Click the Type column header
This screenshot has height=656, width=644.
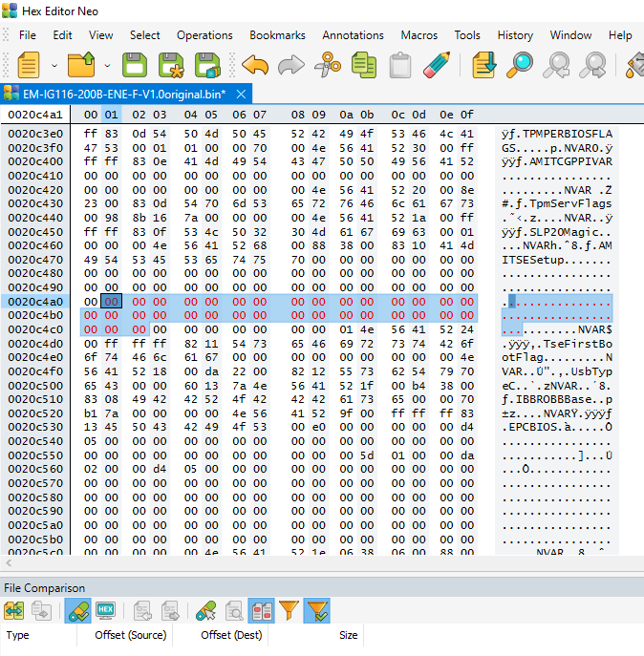(x=18, y=635)
